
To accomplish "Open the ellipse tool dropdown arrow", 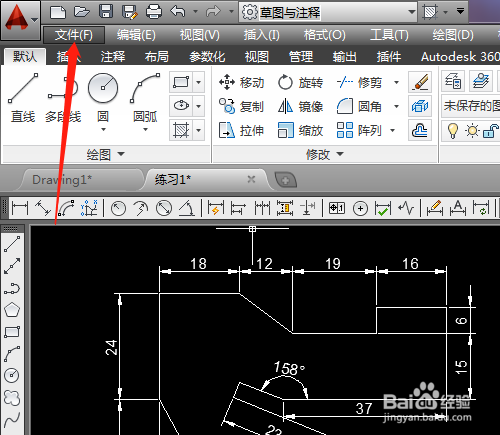I will [x=199, y=106].
